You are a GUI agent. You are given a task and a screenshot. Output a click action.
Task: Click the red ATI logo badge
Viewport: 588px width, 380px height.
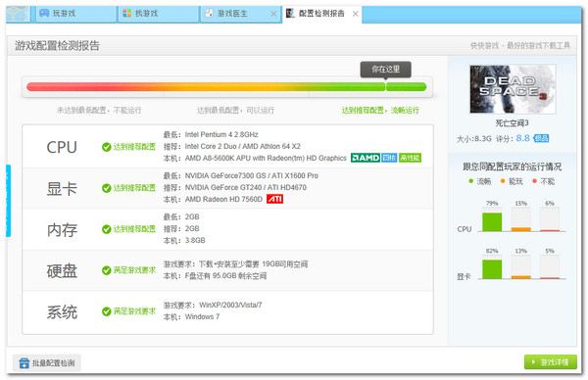tap(274, 199)
